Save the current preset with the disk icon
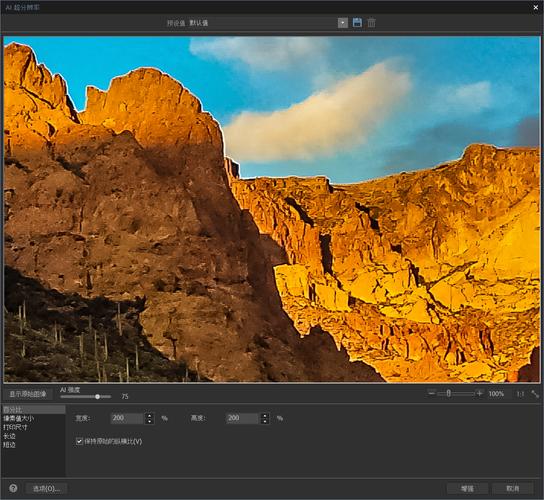Screen dimensions: 544x500 (x=357, y=23)
